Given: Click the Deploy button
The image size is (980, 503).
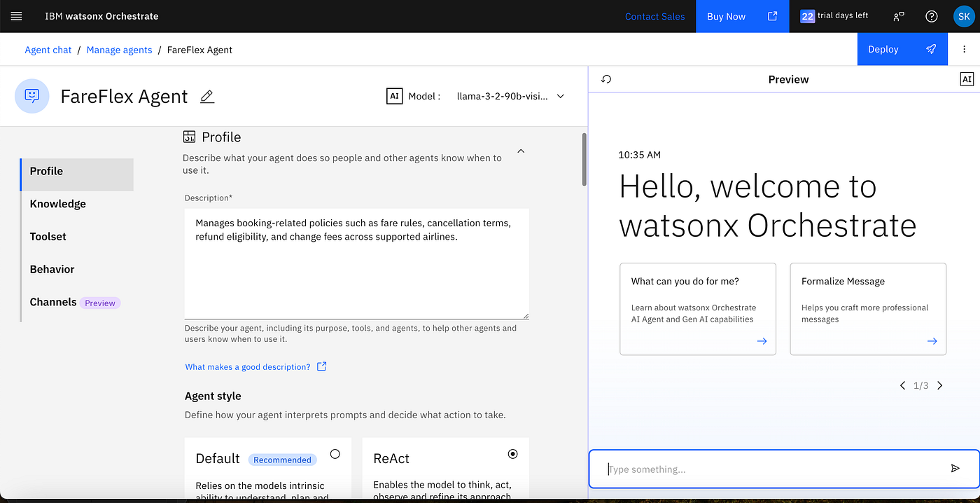Looking at the screenshot, I should tap(902, 49).
